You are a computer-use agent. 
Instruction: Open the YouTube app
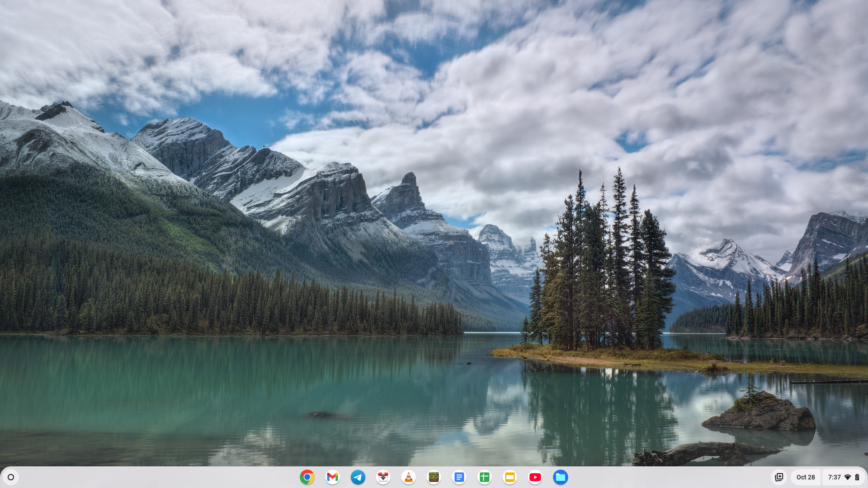535,477
